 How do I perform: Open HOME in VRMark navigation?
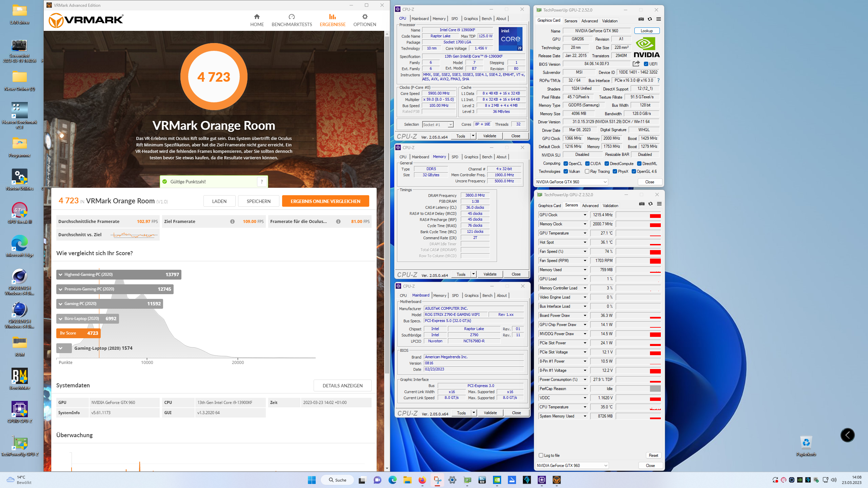click(x=257, y=20)
